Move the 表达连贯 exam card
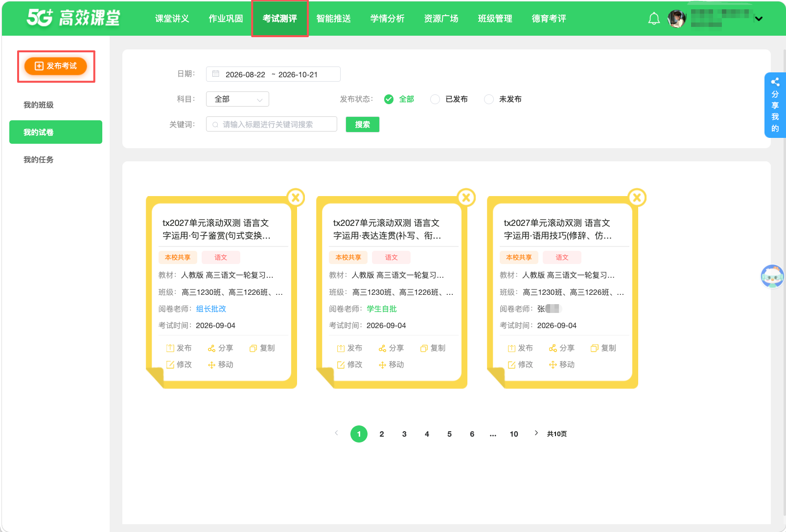 pos(392,365)
